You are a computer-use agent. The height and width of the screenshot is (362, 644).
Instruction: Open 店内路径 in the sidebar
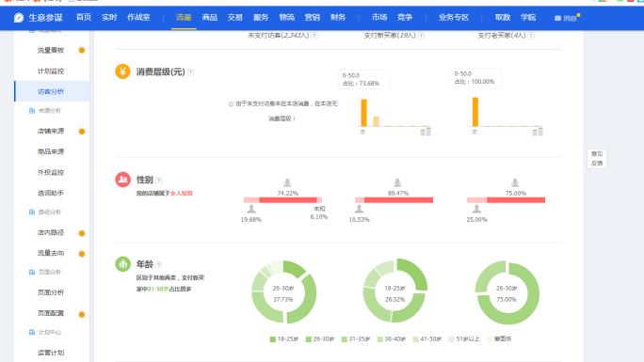pos(51,232)
